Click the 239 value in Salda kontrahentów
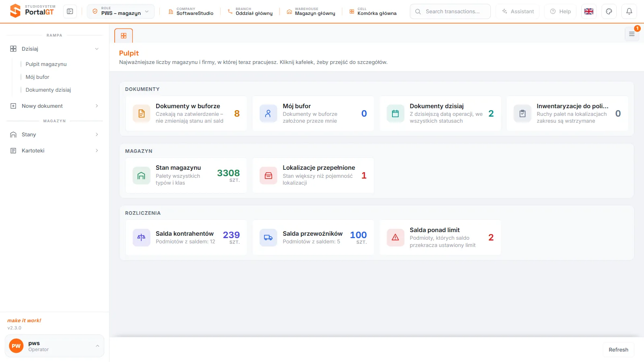The image size is (644, 362). pyautogui.click(x=231, y=235)
